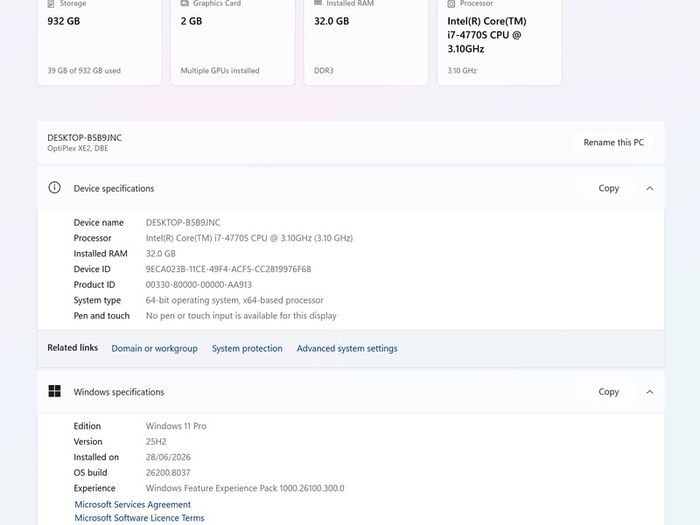Select Processor value Intel(R) Core(TM) i7-4770S row
The width and height of the screenshot is (700, 525).
249,238
